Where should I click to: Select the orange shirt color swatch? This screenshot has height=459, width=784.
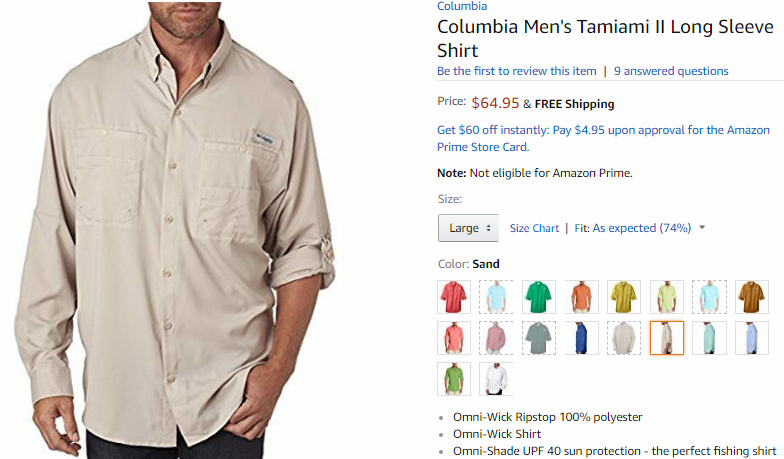point(582,297)
